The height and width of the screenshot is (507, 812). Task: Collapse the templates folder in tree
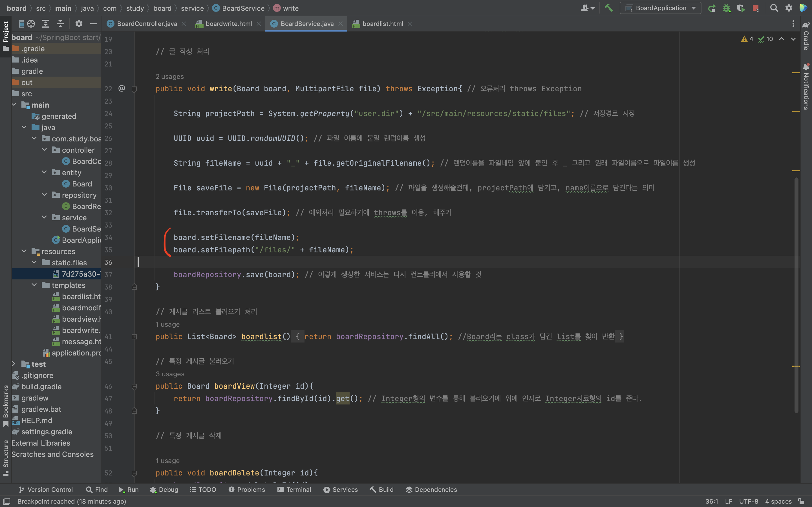[x=34, y=285]
